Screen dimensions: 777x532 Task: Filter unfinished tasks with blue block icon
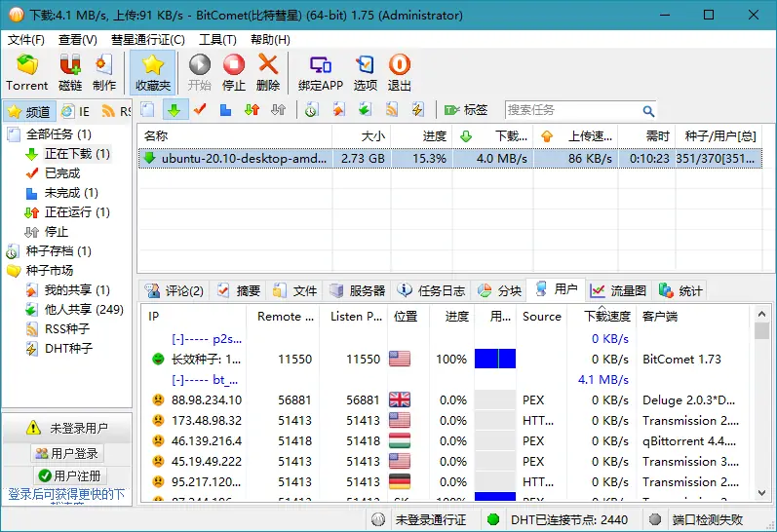225,109
